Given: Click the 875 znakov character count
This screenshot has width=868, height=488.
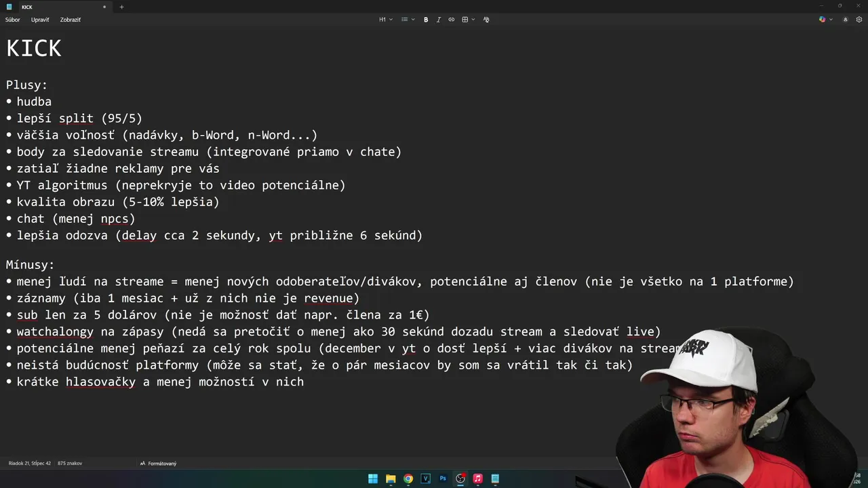Looking at the screenshot, I should 70,464.
